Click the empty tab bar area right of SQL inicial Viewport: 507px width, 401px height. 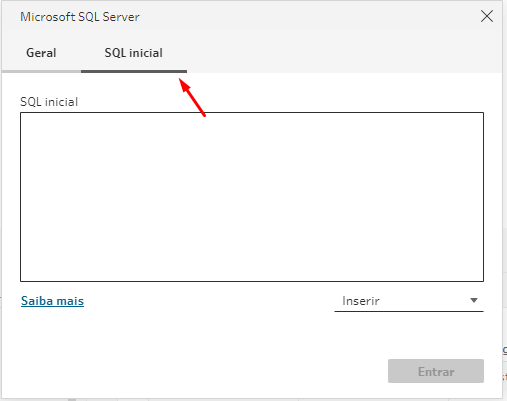(x=343, y=53)
